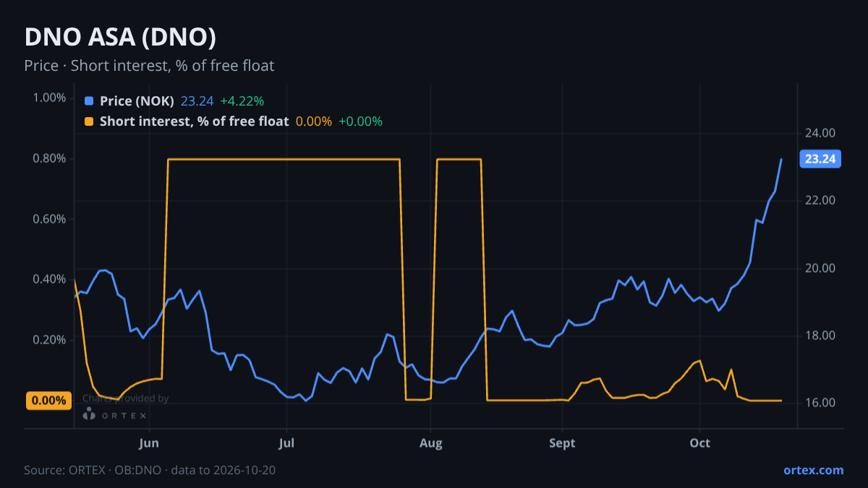Click the +4.22% price change value

242,101
